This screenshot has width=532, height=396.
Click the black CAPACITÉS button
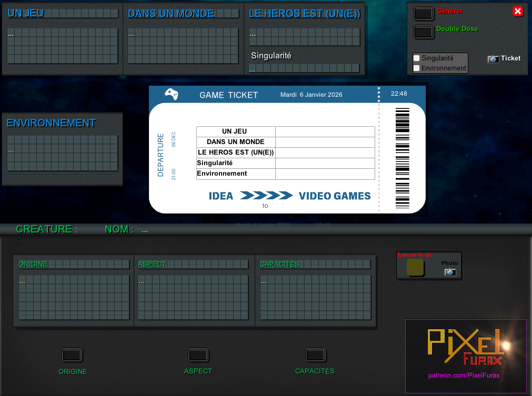pos(316,355)
